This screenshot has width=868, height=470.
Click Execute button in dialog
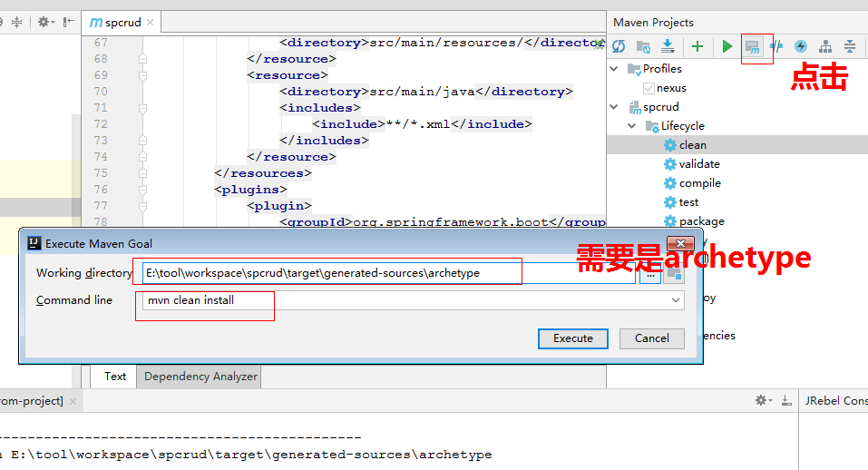coord(573,338)
